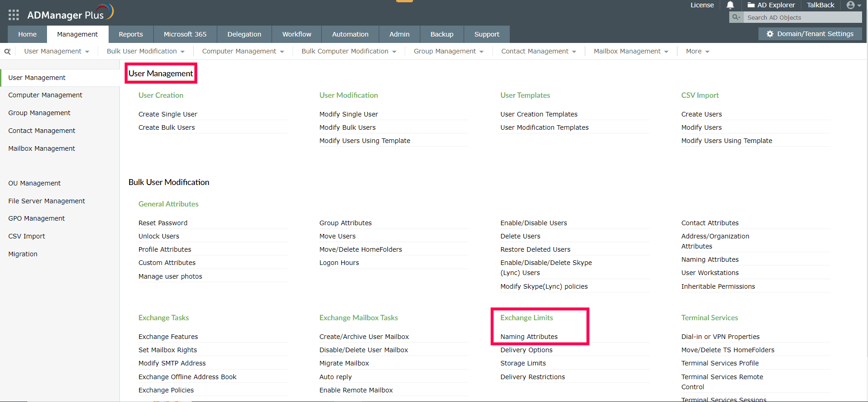This screenshot has height=402, width=868.
Task: Open Inheritable Permissions
Action: 718,286
